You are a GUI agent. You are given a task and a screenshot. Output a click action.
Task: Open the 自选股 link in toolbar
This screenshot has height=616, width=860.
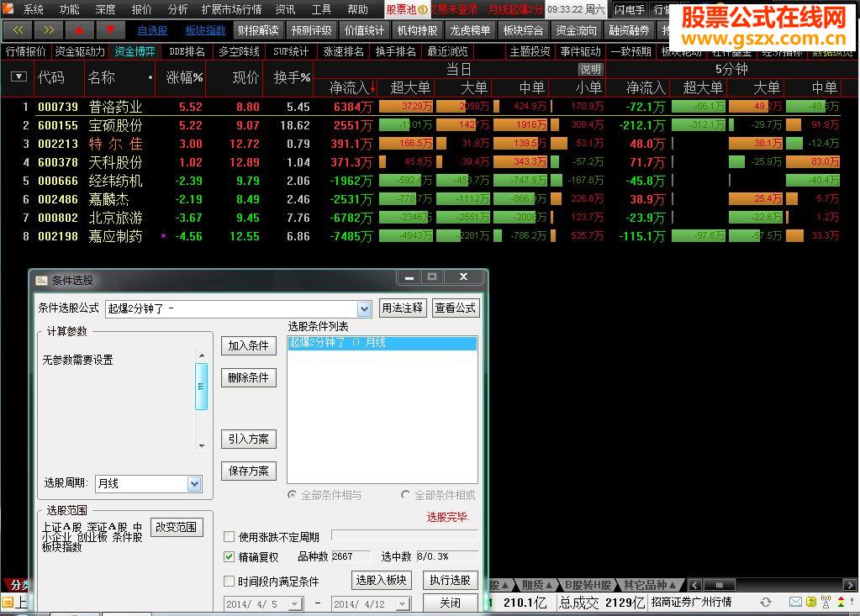152,31
